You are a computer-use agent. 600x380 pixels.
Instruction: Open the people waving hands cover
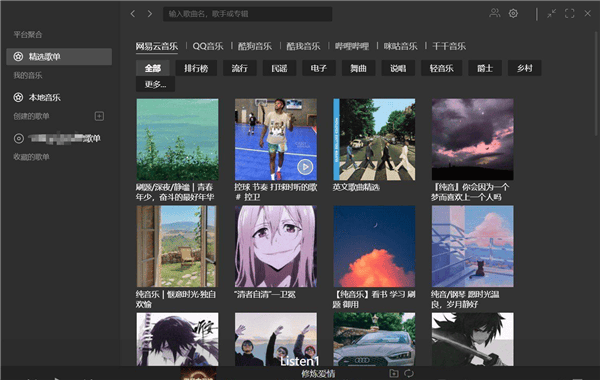click(x=276, y=339)
